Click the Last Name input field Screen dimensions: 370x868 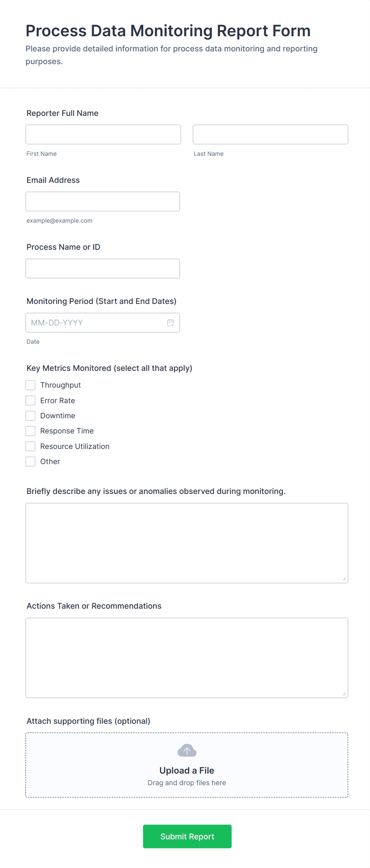point(270,134)
